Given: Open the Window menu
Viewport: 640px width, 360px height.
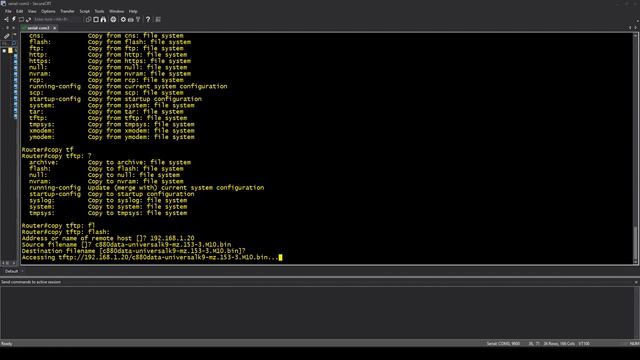Looking at the screenshot, I should coord(116,11).
